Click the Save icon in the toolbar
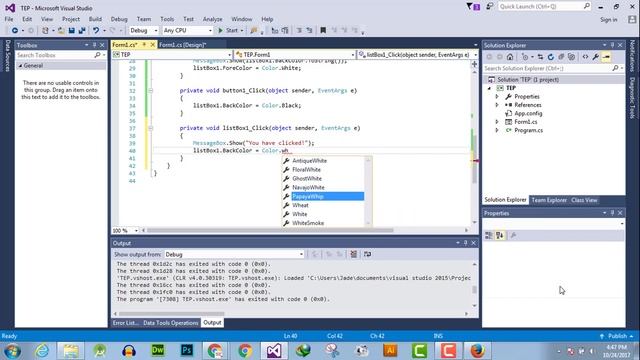Image resolution: width=640 pixels, height=360 pixels. (x=72, y=31)
